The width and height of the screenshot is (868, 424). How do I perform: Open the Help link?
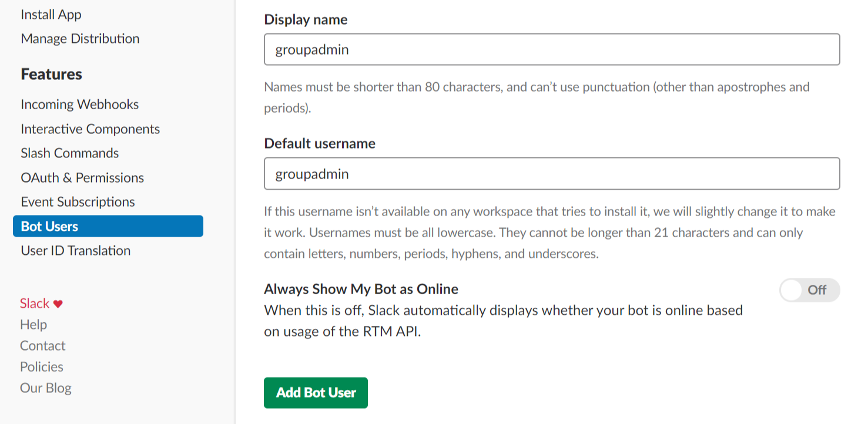(x=33, y=325)
